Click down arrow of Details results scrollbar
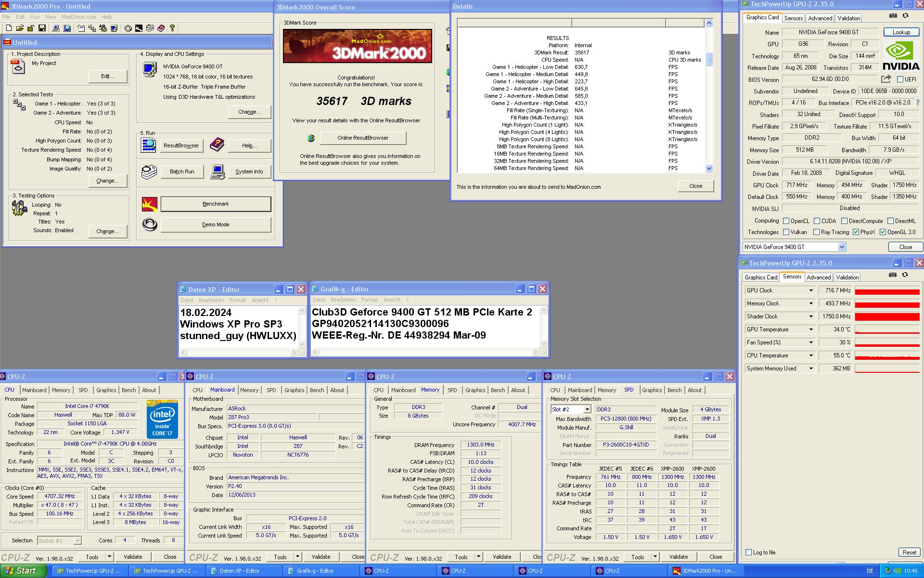 709,168
